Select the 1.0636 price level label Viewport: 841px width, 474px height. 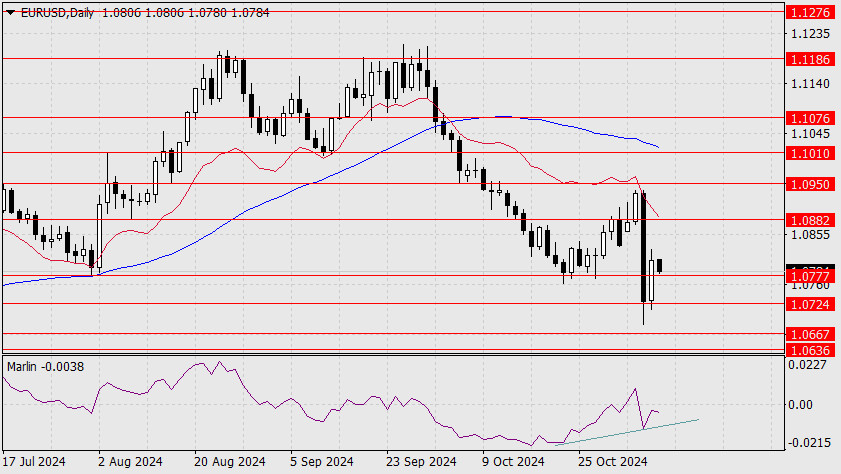coord(810,350)
